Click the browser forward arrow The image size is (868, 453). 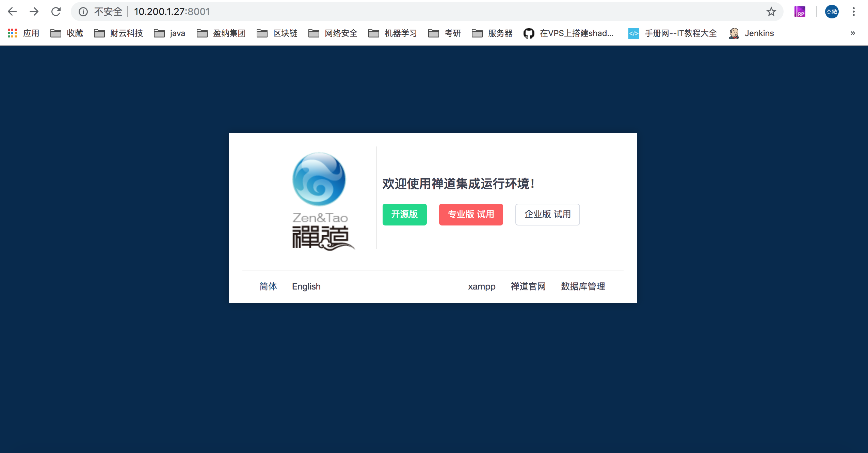tap(34, 12)
